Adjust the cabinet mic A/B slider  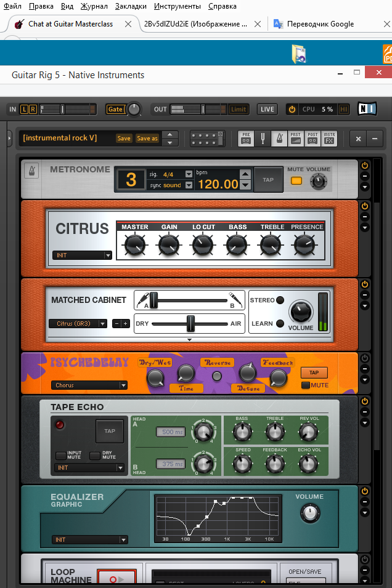click(153, 300)
